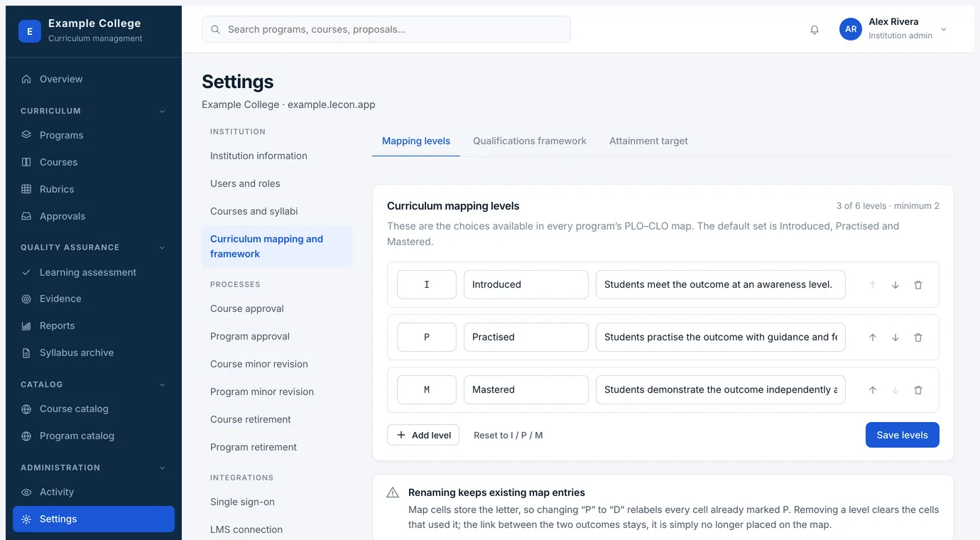The height and width of the screenshot is (540, 980).
Task: Move the Practised level up
Action: (x=873, y=337)
